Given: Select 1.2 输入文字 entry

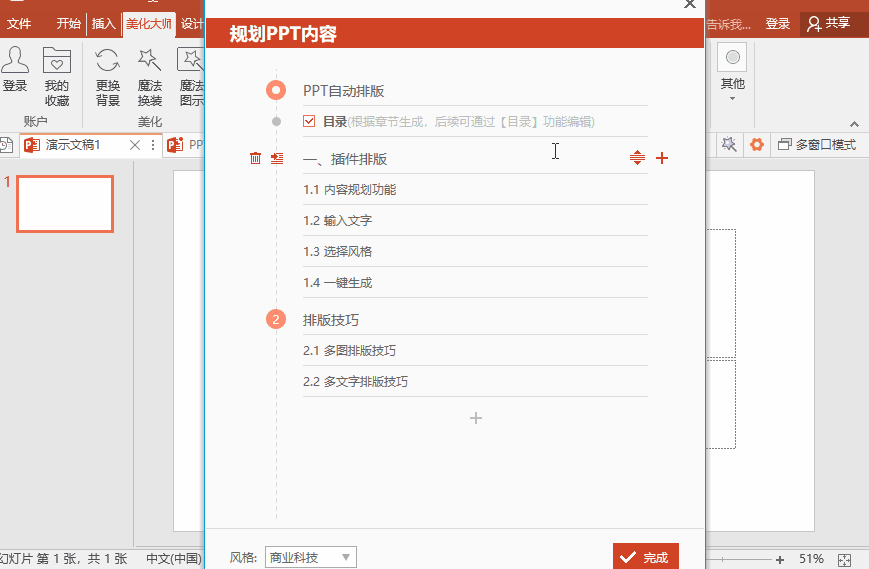Looking at the screenshot, I should [x=475, y=221].
